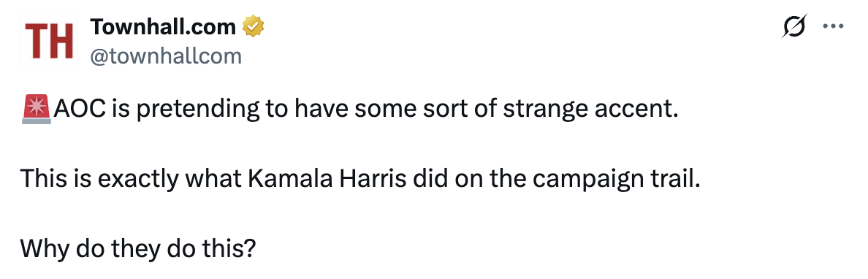Open the Townhall.com display name link

[x=164, y=26]
